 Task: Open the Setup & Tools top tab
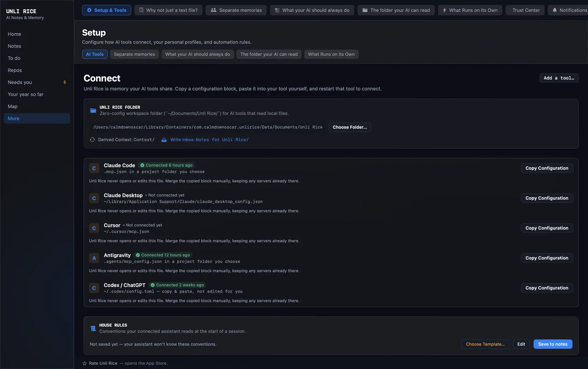click(107, 10)
